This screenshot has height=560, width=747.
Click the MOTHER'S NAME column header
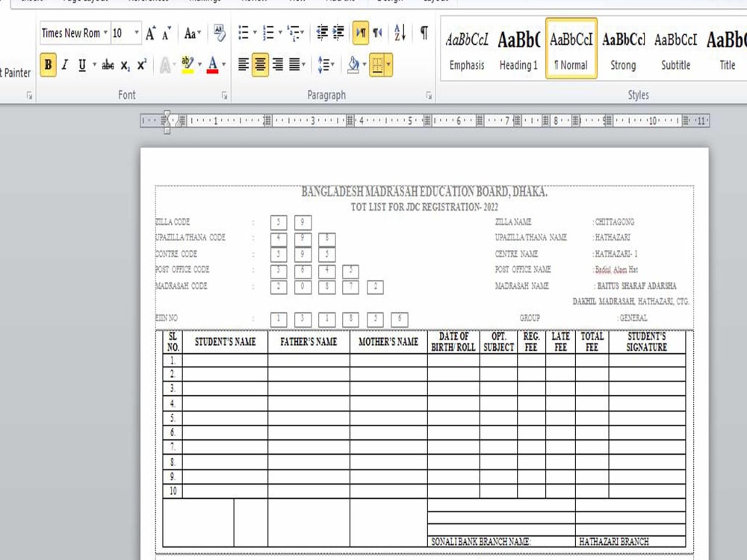(x=388, y=342)
